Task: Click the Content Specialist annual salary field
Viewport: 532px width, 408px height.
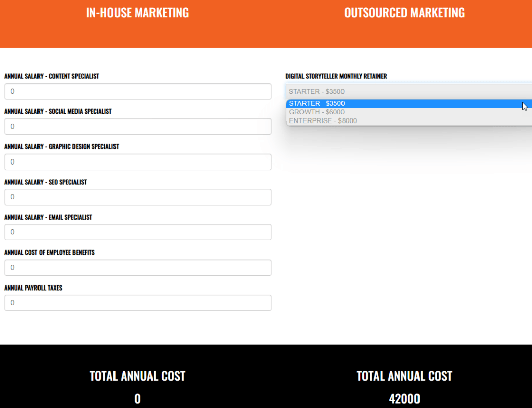Action: click(137, 91)
